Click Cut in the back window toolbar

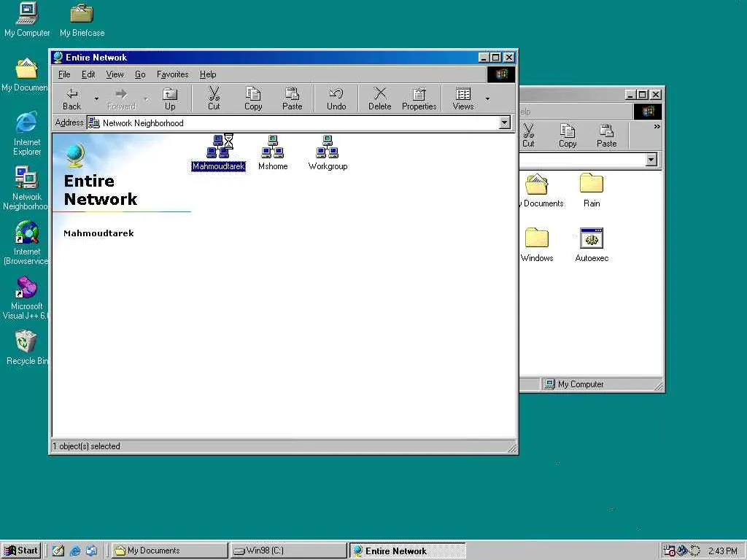(x=528, y=136)
